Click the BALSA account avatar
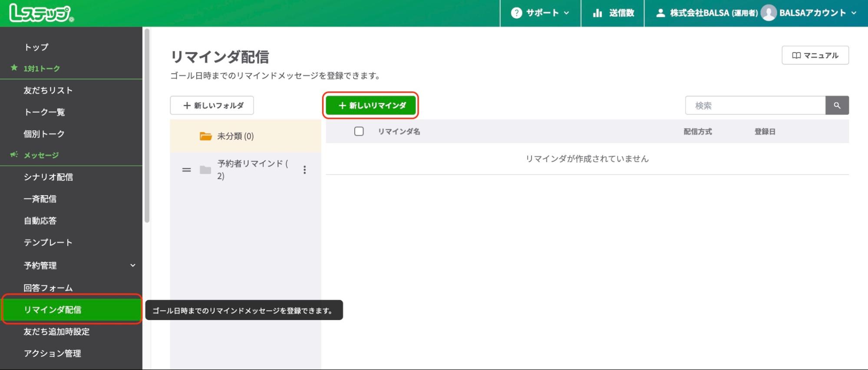The width and height of the screenshot is (868, 370). point(768,13)
